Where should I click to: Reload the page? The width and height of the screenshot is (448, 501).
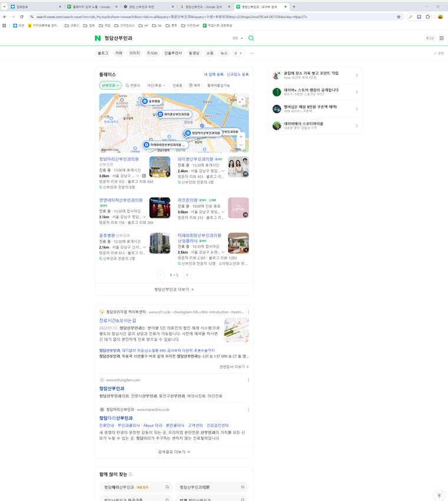click(x=22, y=17)
